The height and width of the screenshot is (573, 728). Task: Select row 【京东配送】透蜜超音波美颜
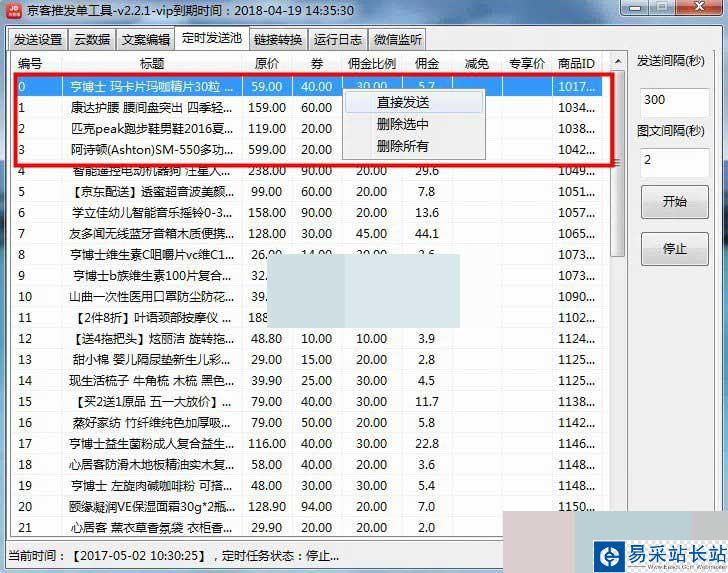click(x=309, y=191)
